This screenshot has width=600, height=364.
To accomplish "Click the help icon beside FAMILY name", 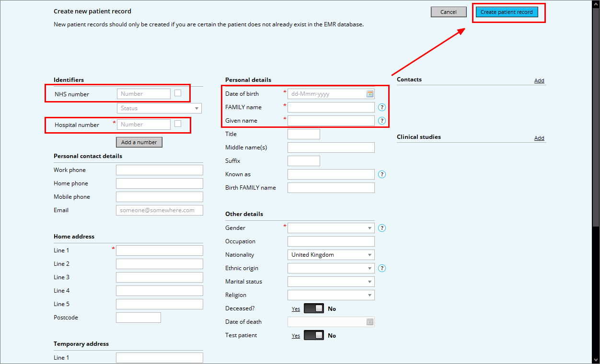I will click(x=382, y=107).
